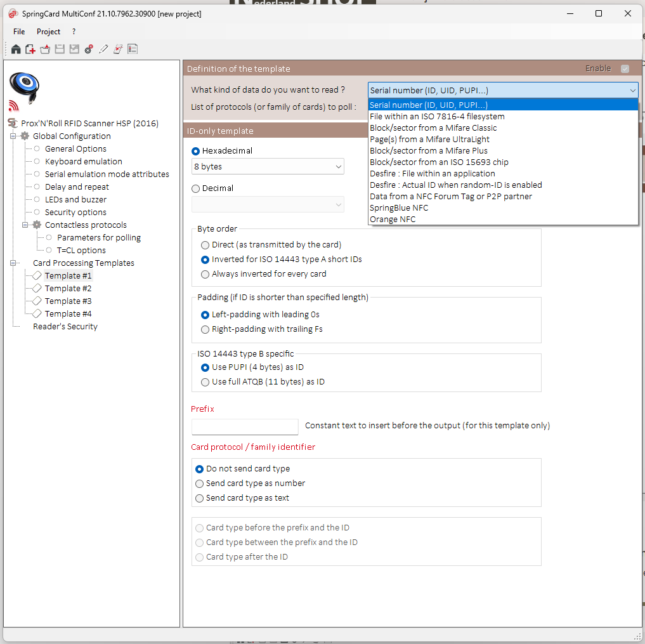Click the pencil edit toolbar icon
This screenshot has width=645, height=644.
(x=103, y=49)
